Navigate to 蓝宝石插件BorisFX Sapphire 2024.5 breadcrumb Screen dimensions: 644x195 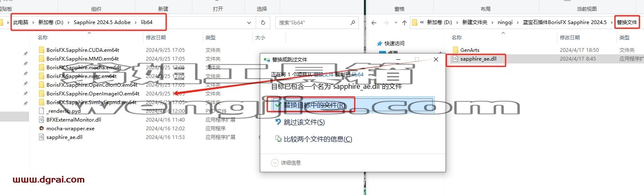565,22
